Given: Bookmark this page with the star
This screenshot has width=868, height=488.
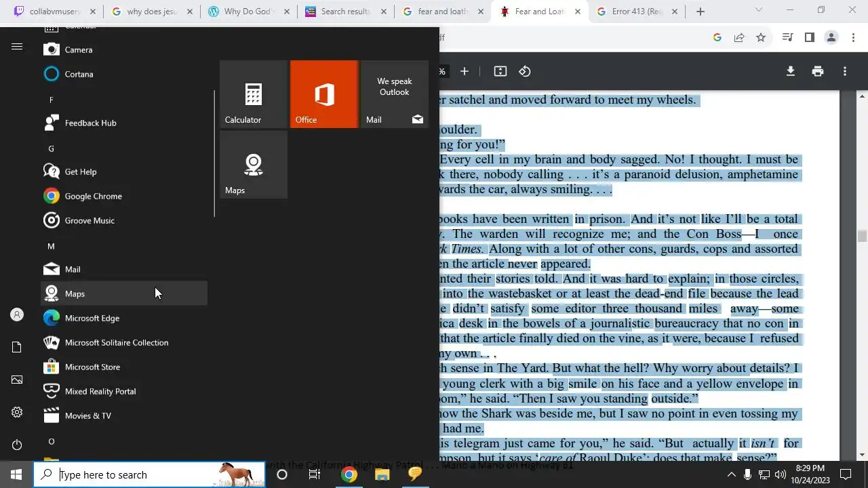Looking at the screenshot, I should [761, 38].
